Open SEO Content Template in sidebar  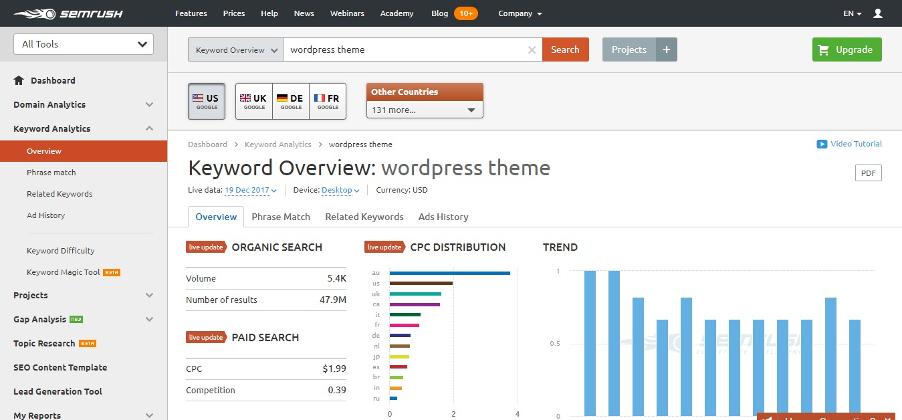(x=60, y=368)
